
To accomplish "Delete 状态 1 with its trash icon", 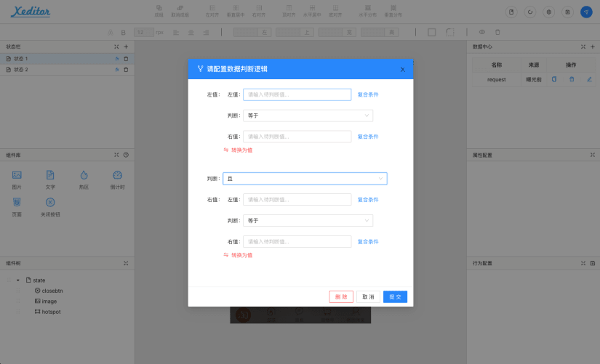I will 126,59.
